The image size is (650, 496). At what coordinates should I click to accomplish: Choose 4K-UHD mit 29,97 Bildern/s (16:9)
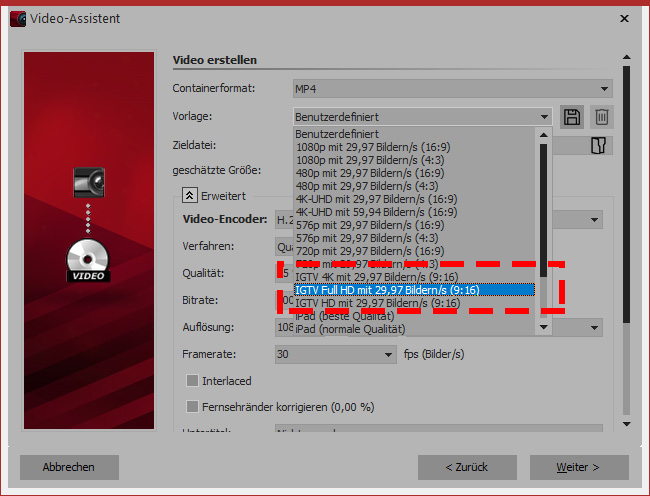415,199
